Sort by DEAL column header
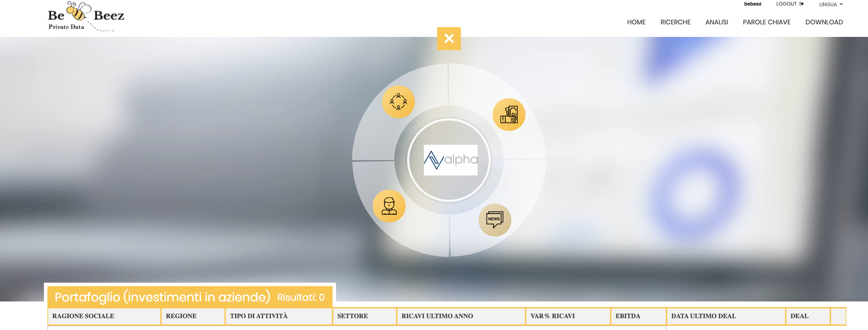This screenshot has width=868, height=330. [x=808, y=316]
